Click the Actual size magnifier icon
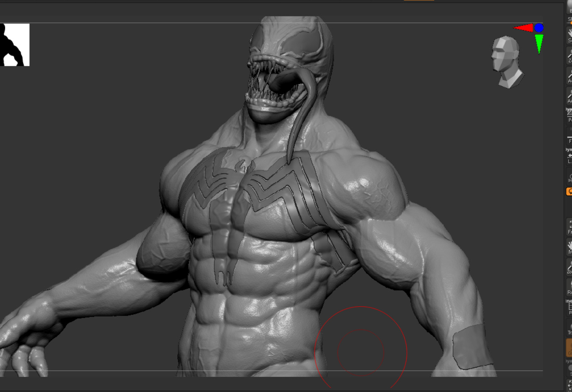 point(569,76)
